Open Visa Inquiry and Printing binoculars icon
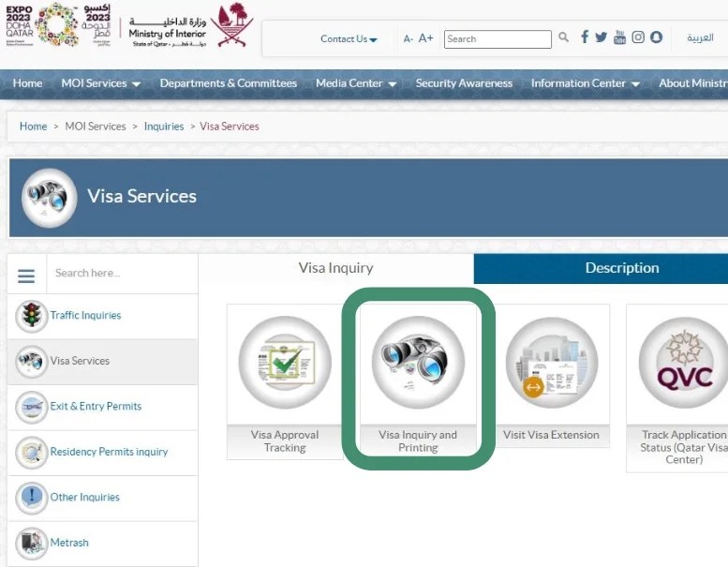The width and height of the screenshot is (728, 567). 418,363
